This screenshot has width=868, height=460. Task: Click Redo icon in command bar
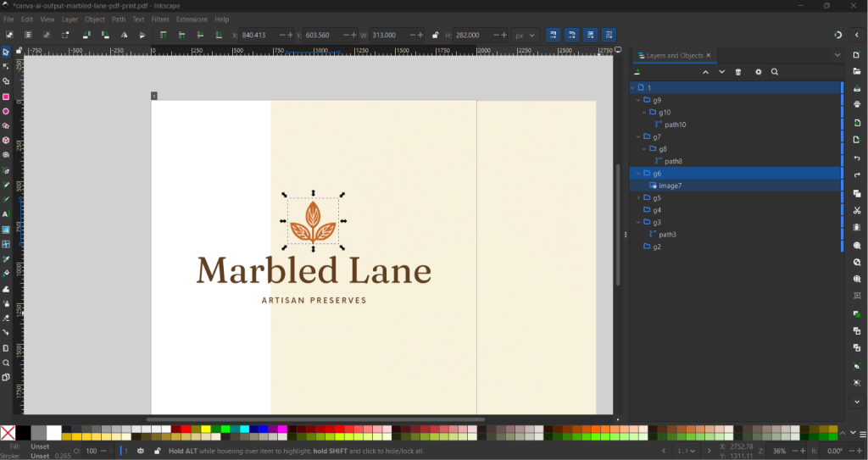(857, 175)
